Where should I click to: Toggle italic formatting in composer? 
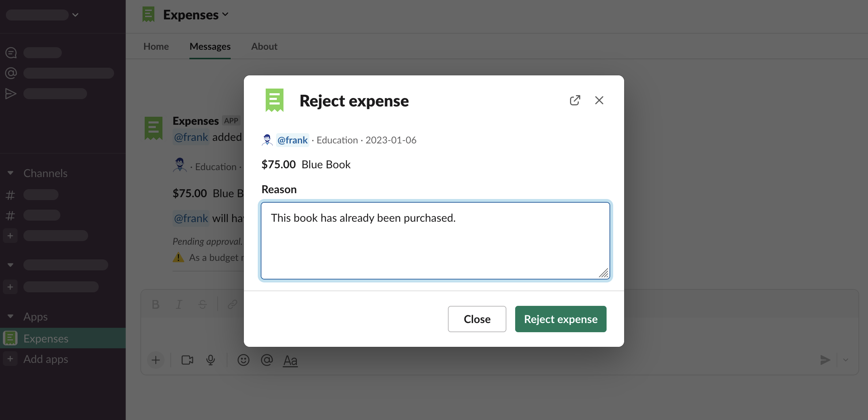pyautogui.click(x=179, y=304)
